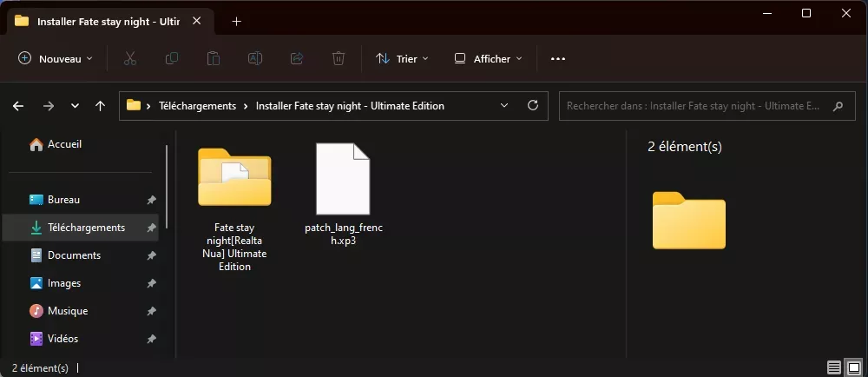The image size is (868, 377).
Task: Click pin icon next to Images
Action: point(151,283)
